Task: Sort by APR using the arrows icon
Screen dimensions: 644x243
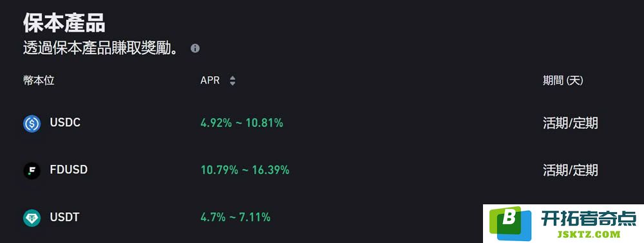Action: 232,81
